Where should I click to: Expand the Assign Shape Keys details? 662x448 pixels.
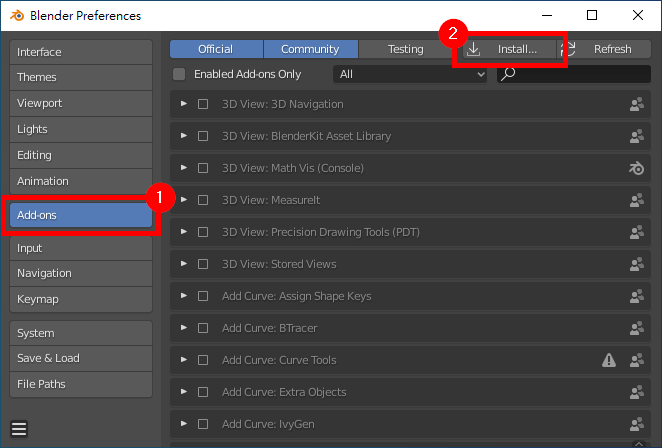click(x=184, y=296)
